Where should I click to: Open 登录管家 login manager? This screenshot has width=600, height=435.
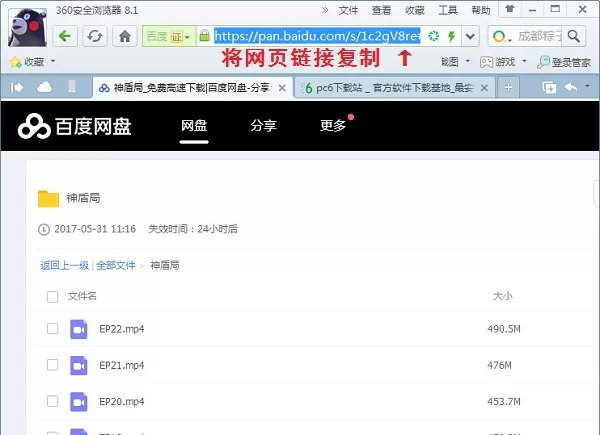point(564,62)
